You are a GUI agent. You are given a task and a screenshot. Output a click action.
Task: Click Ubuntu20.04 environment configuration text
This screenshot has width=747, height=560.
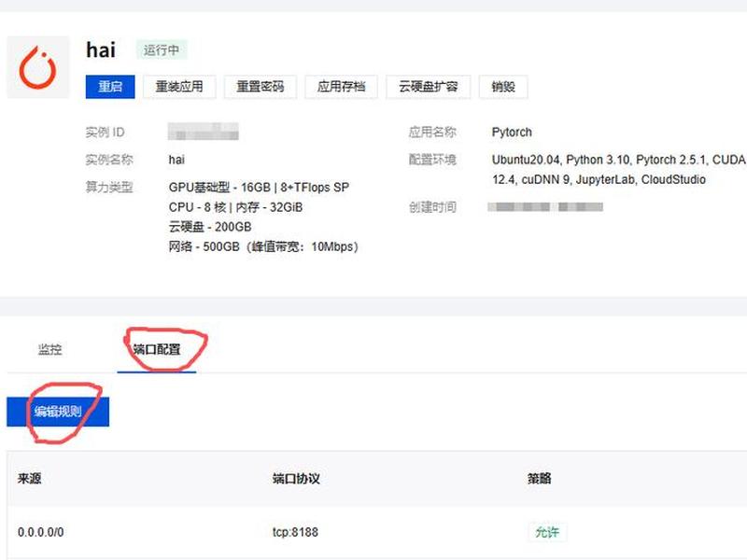click(x=618, y=170)
